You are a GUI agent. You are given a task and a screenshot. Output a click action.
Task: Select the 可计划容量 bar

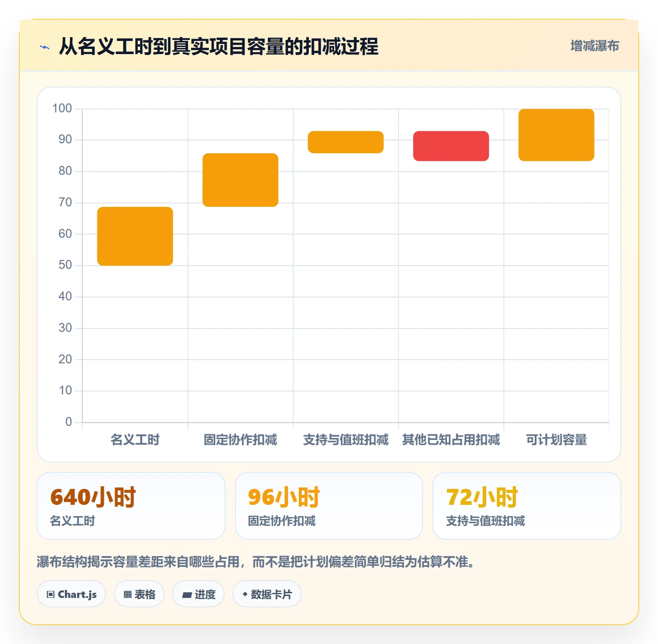coord(556,135)
